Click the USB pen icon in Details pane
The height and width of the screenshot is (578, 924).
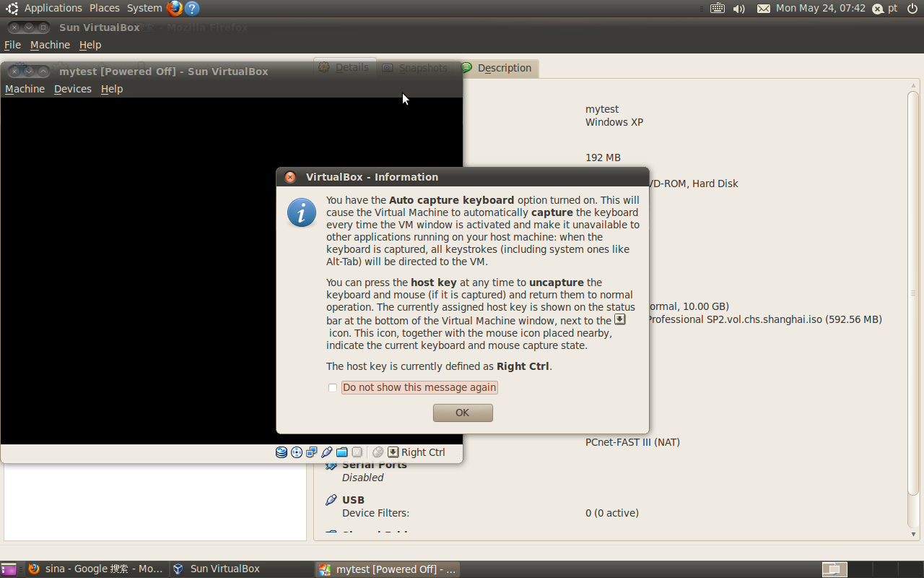pos(331,500)
